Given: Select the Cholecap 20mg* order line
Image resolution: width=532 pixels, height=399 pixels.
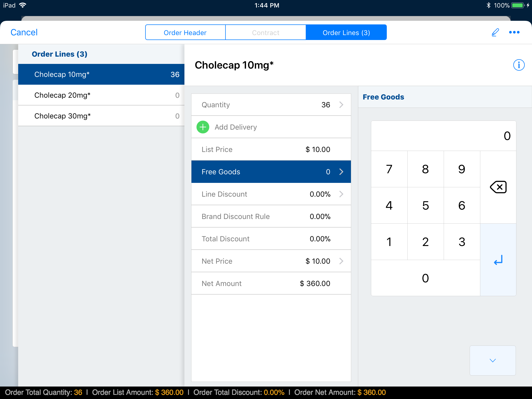Looking at the screenshot, I should click(101, 95).
